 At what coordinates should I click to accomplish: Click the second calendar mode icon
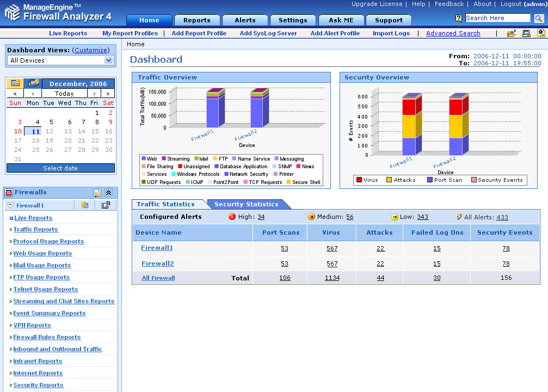pos(33,83)
